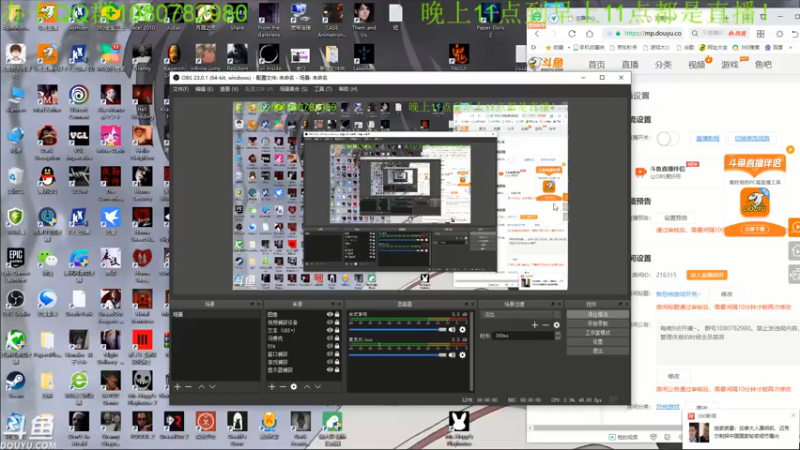This screenshot has width=800, height=450.
Task: Click the transition duration 300ms field
Action: pos(523,336)
